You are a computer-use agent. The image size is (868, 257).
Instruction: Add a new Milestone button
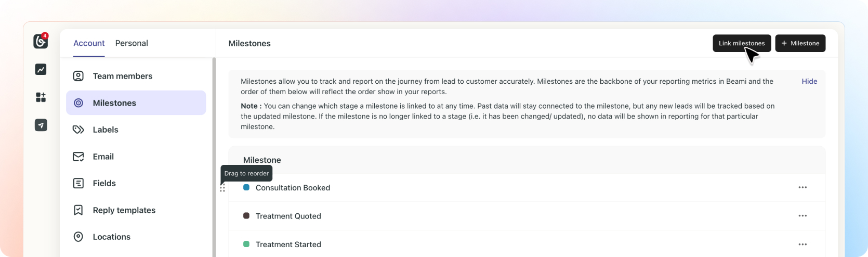click(800, 43)
